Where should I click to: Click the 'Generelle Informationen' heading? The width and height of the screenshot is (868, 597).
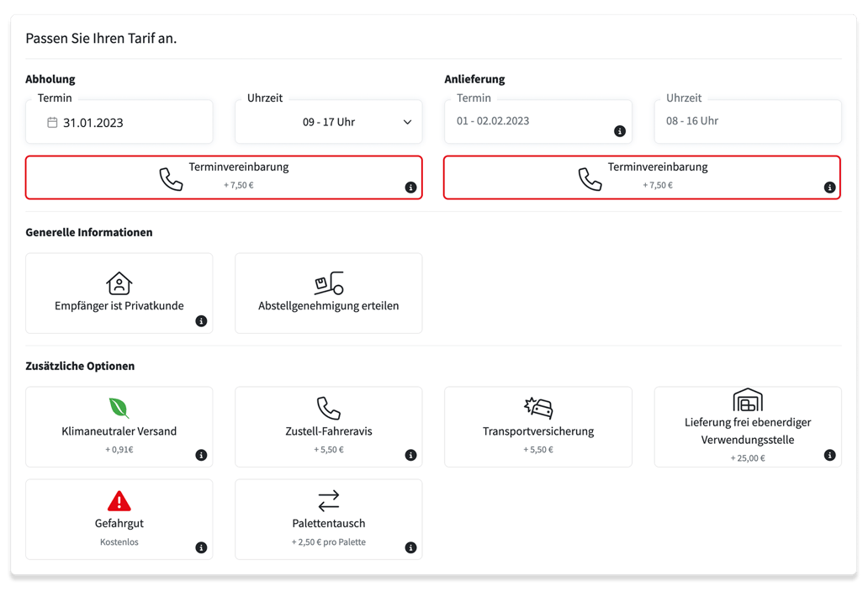click(89, 232)
